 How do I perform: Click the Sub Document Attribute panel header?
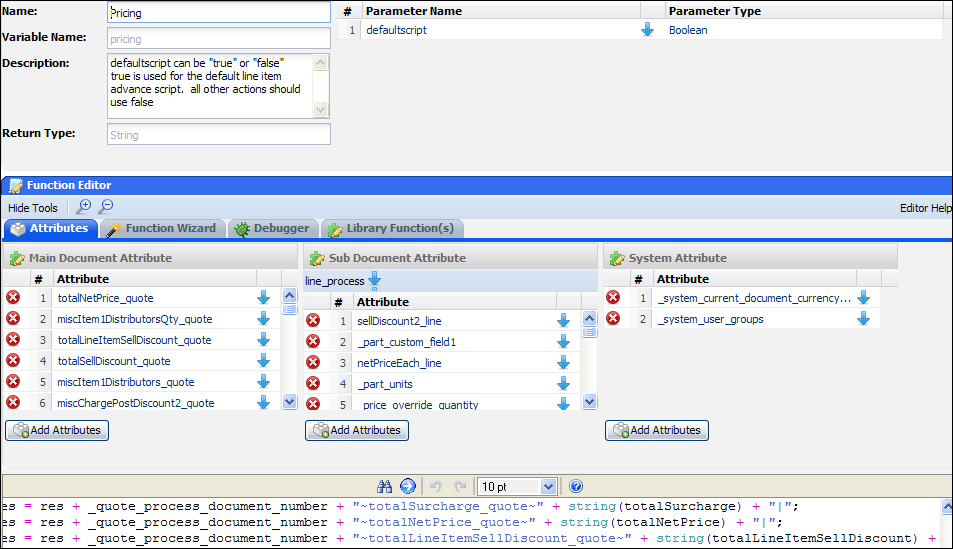pos(450,257)
